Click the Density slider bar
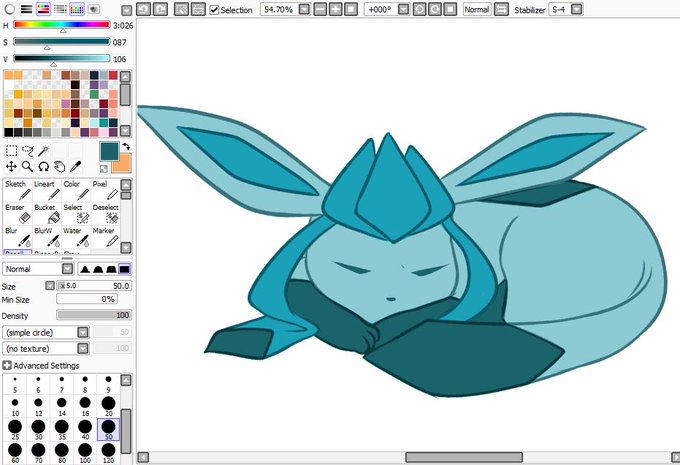 (x=94, y=315)
